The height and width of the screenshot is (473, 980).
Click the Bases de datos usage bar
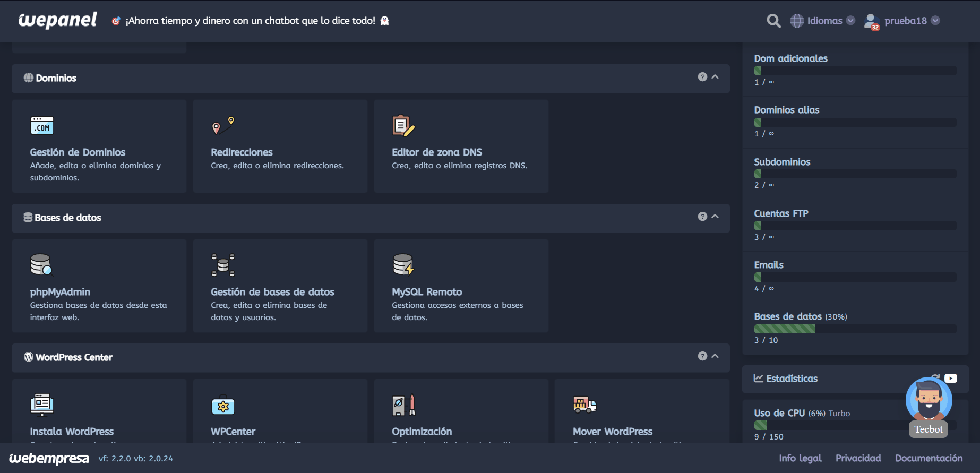click(x=855, y=329)
